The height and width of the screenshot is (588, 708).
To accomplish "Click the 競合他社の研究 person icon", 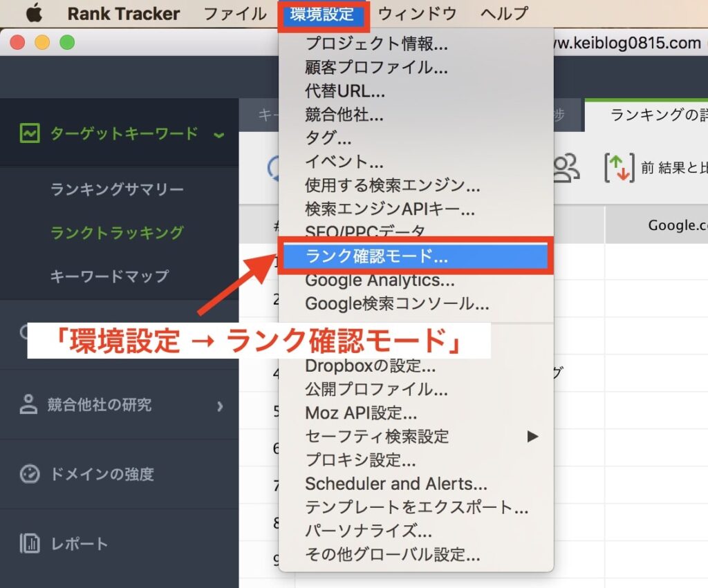I will [x=28, y=404].
